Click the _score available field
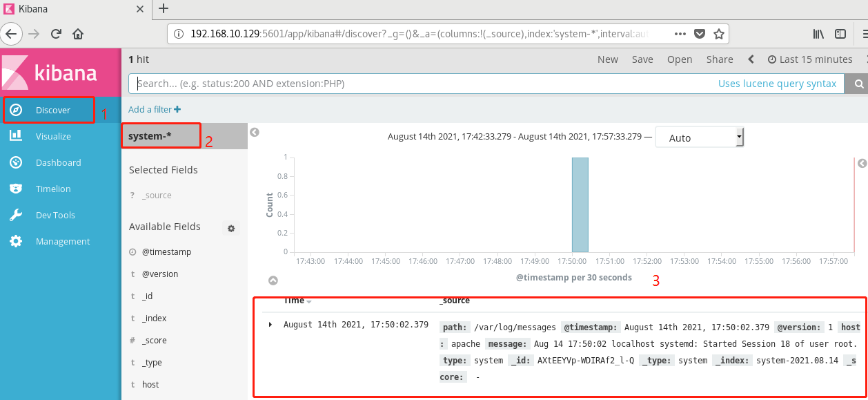Image resolution: width=868 pixels, height=400 pixels. (x=154, y=341)
